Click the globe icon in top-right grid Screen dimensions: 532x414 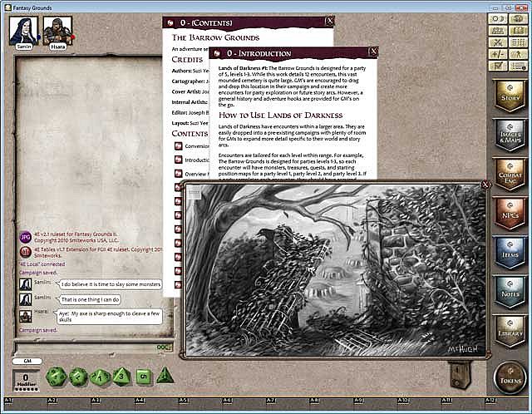(518, 19)
